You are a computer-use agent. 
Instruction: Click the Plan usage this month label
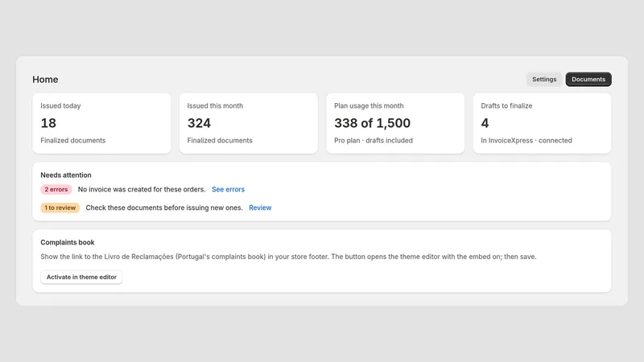point(369,105)
